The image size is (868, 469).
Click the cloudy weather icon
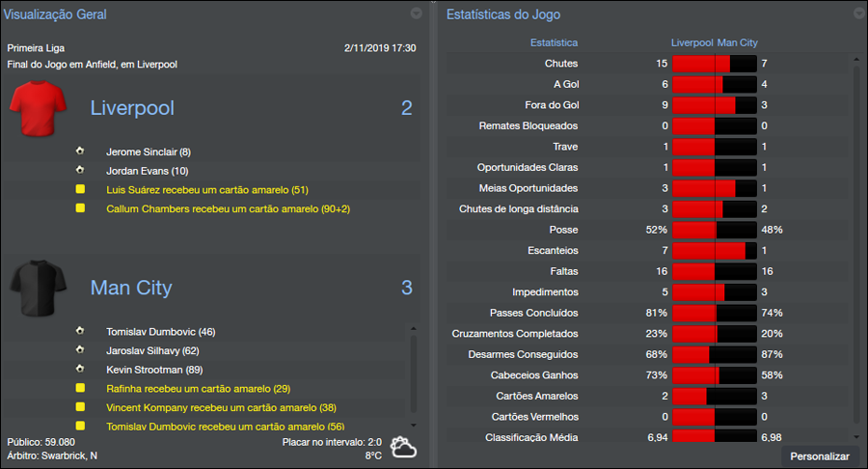(402, 448)
